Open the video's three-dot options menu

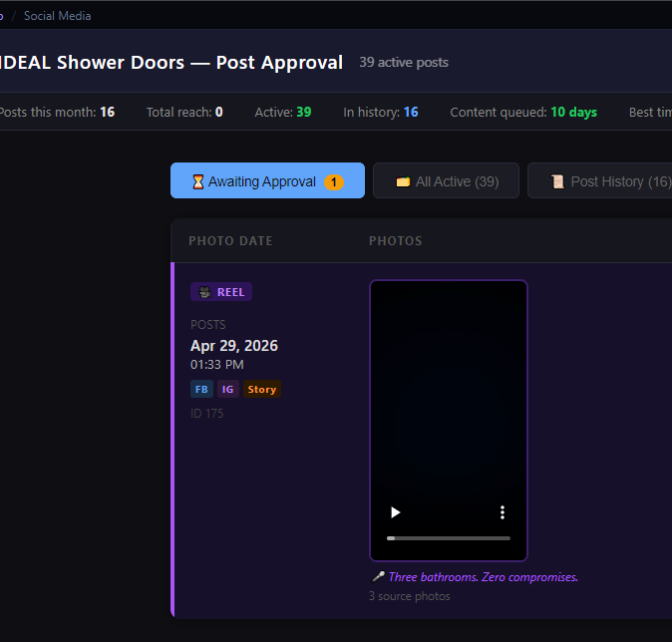pos(503,512)
